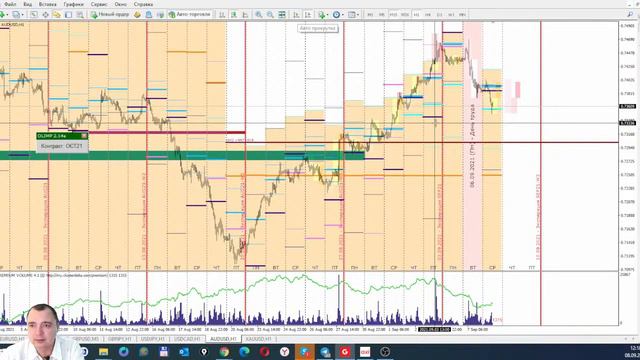Image resolution: width=640 pixels, height=360 pixels.
Task: Open the Окно menu
Action: click(120, 4)
